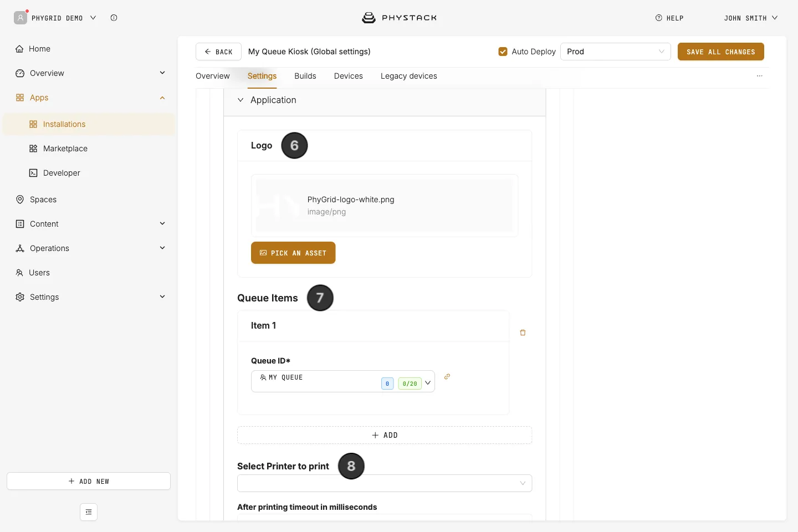The width and height of the screenshot is (798, 532).
Task: Click the Help question mark icon
Action: click(659, 18)
